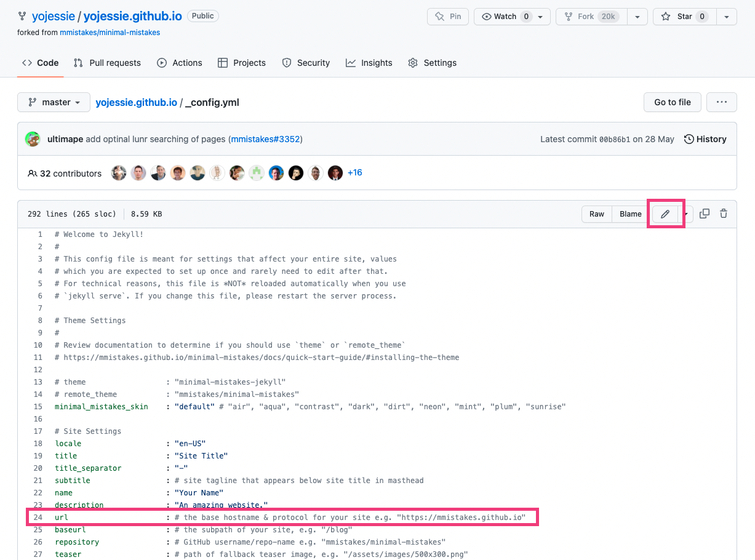Viewport: 755px width, 560px height.
Task: Fork the repository
Action: coord(592,17)
